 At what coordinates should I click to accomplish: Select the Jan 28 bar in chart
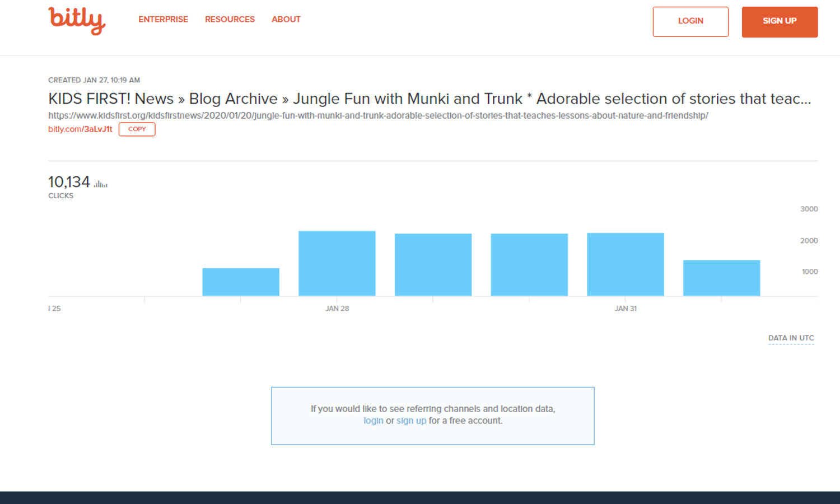pyautogui.click(x=337, y=264)
